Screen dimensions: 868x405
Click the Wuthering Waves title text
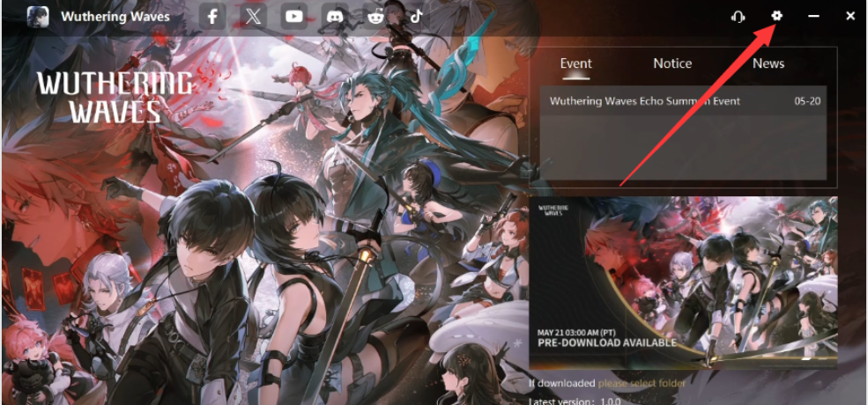point(115,17)
